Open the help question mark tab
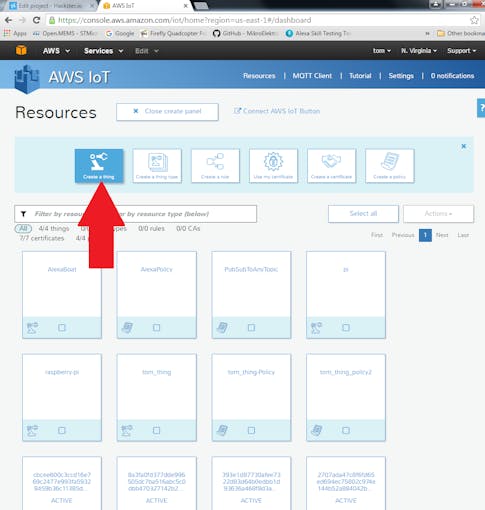 pos(481,108)
